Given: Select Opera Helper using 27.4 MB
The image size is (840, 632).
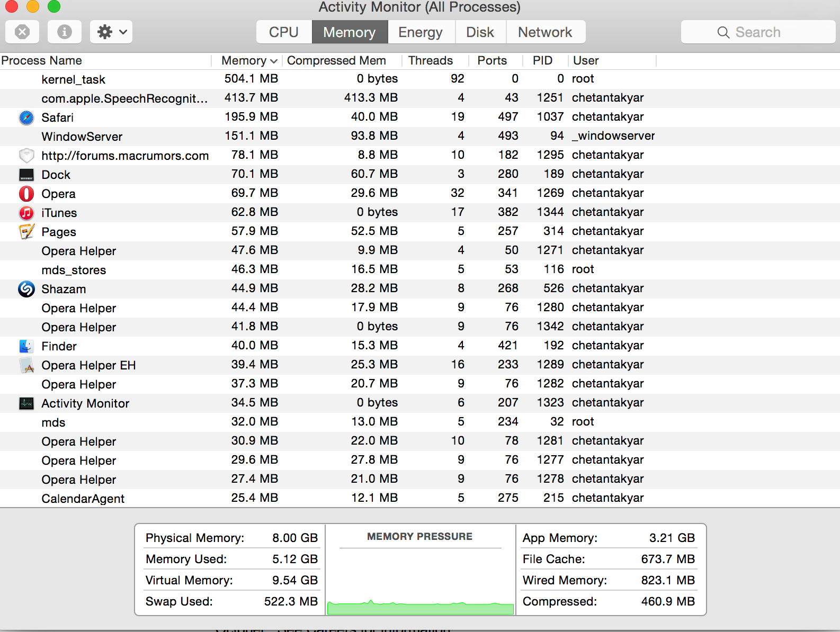Looking at the screenshot, I should click(420, 479).
